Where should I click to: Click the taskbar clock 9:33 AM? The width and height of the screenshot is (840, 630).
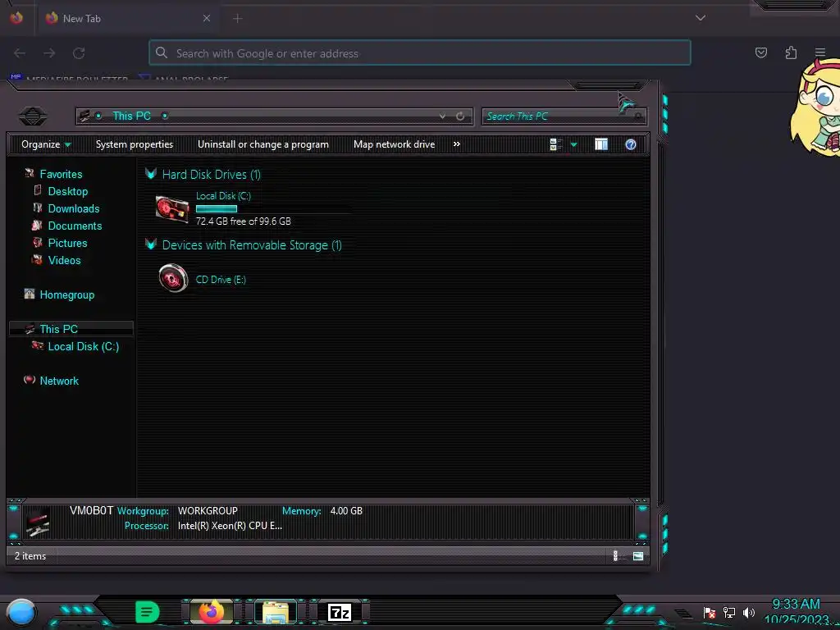tap(796, 604)
